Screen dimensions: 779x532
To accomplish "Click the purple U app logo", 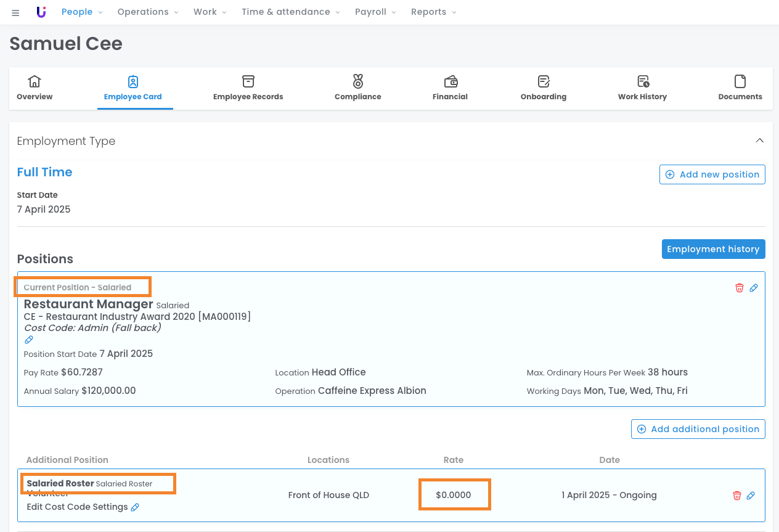I will tap(41, 12).
